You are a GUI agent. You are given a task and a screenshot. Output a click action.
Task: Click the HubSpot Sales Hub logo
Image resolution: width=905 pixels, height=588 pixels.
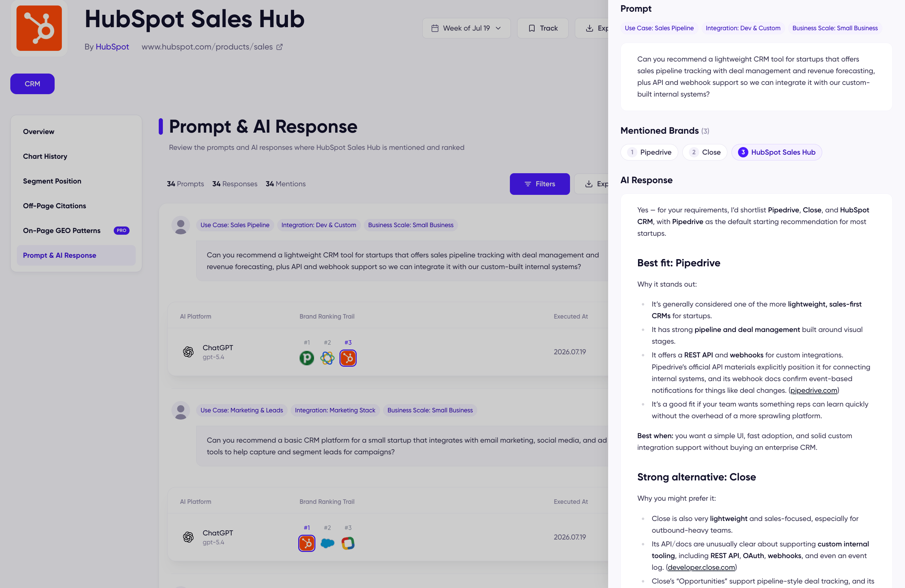39,28
